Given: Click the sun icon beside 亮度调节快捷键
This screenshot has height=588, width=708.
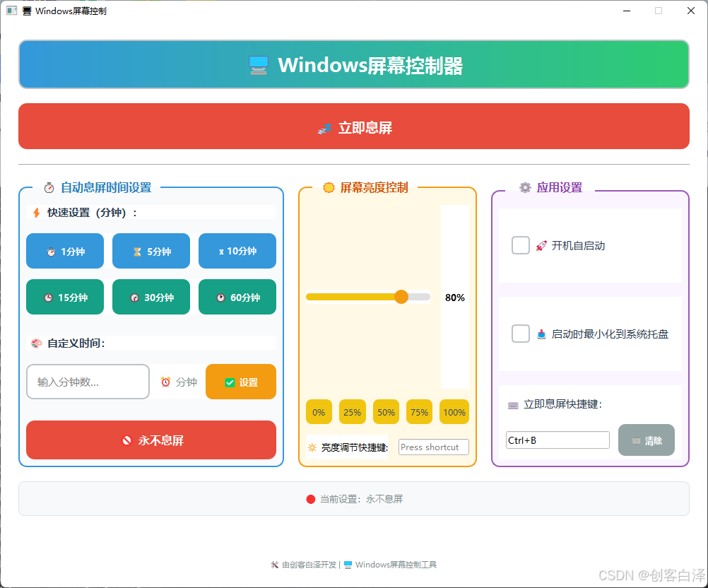Looking at the screenshot, I should [x=312, y=447].
